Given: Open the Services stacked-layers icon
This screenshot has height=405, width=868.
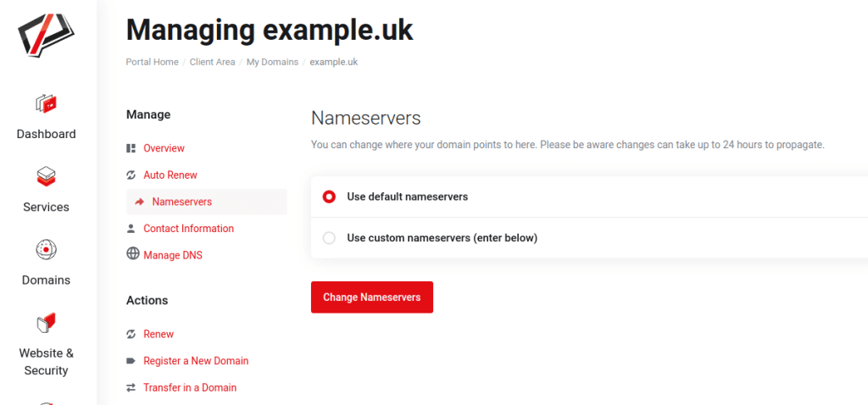Looking at the screenshot, I should (x=46, y=176).
